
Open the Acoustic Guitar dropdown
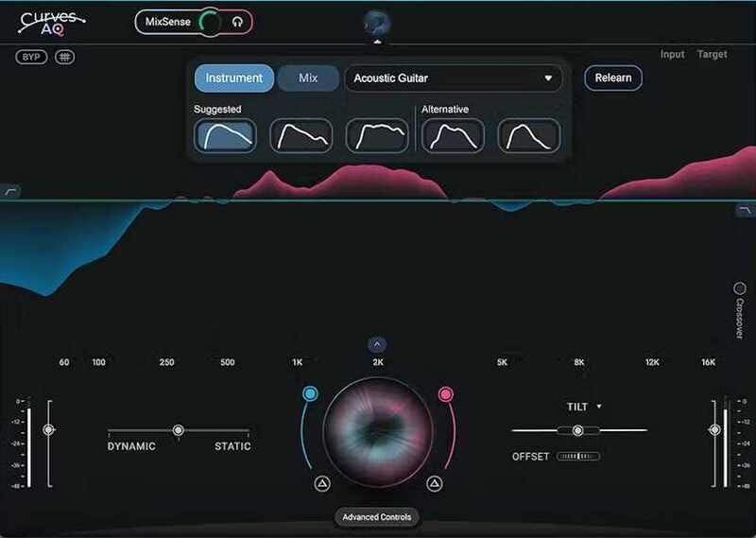click(x=453, y=78)
